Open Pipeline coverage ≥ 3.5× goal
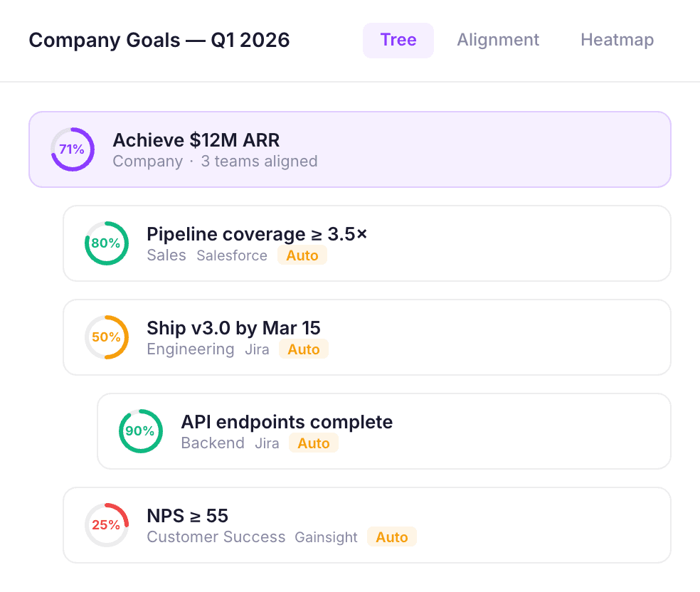This screenshot has height=592, width=700. (x=257, y=234)
